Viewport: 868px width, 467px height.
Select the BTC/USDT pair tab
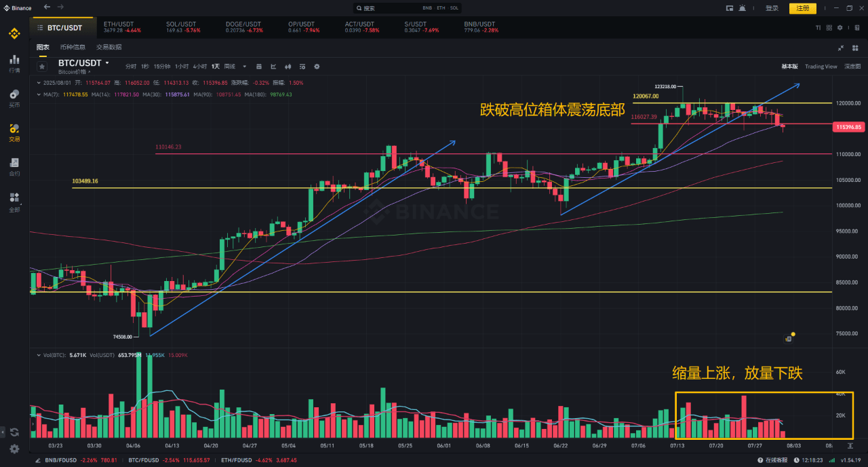coord(64,28)
